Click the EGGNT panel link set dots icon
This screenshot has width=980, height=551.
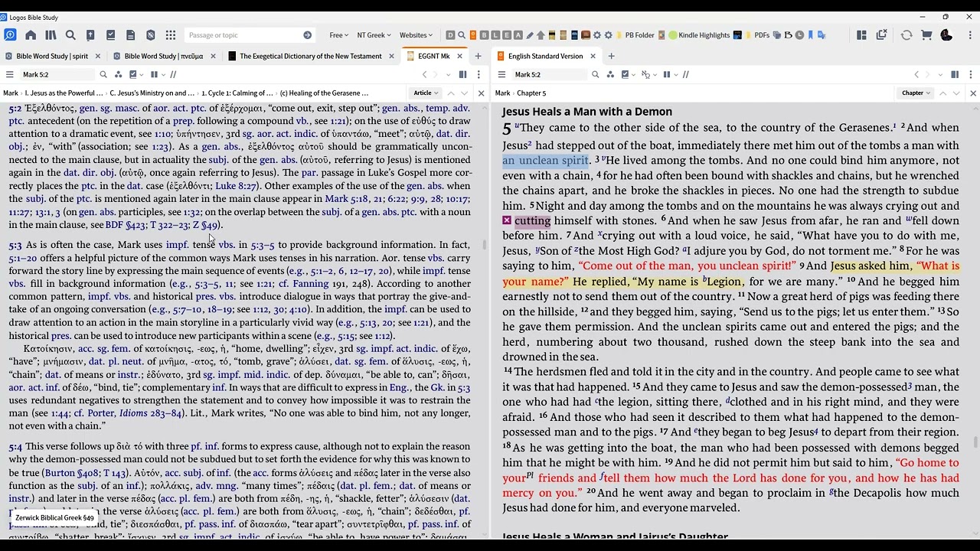[119, 74]
